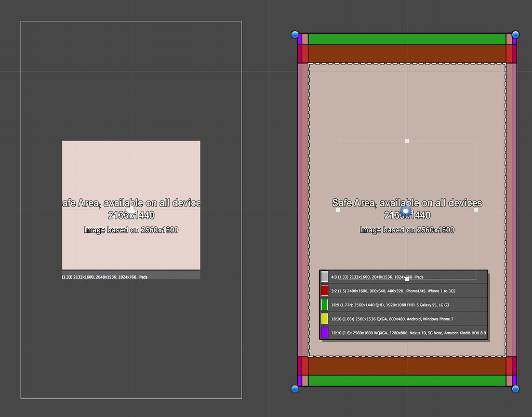Click the red 3:2 iPhone legend icon
The width and height of the screenshot is (532, 417).
325,291
